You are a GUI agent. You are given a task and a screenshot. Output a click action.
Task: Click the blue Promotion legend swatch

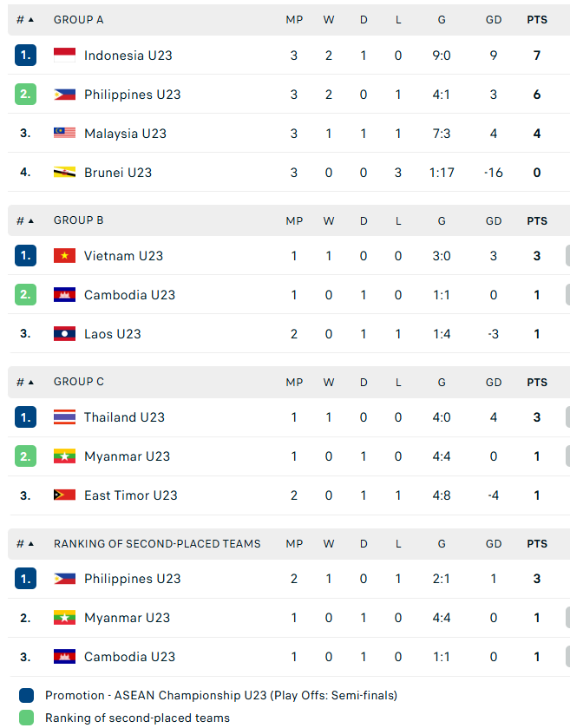tap(26, 696)
